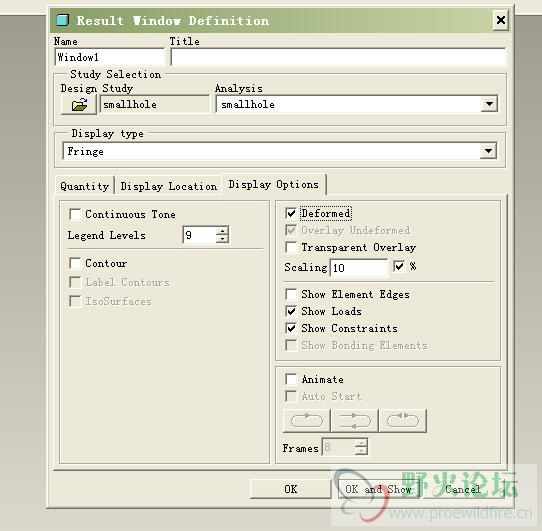Click the Result Window Definition title bar icon
Screen dimensions: 542x531
(63, 20)
